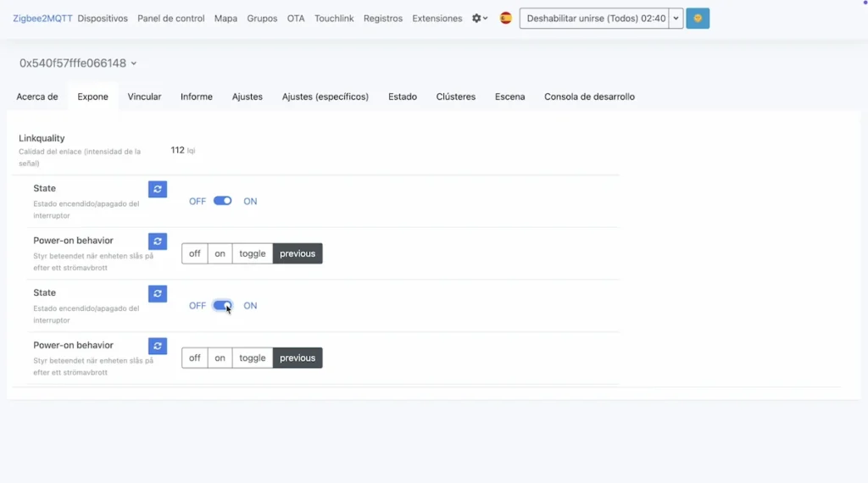868x483 pixels.
Task: Open the Consola de desarrollo tab
Action: [x=589, y=97]
